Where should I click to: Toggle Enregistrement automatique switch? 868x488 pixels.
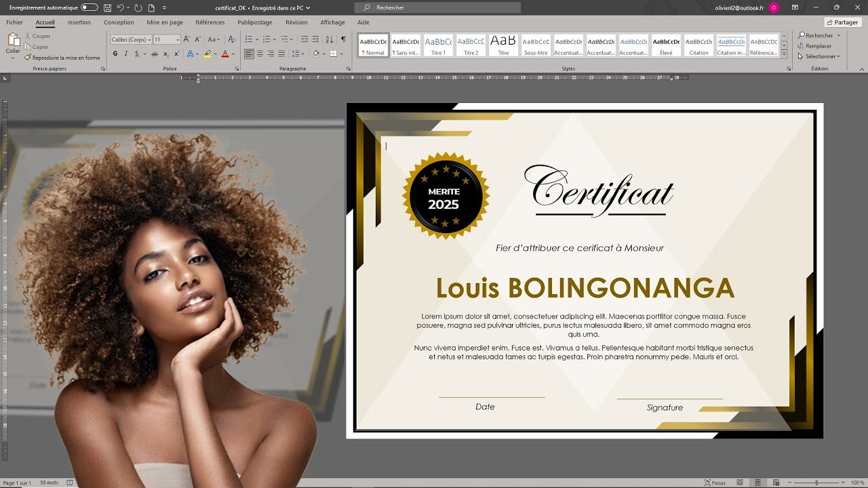(89, 7)
